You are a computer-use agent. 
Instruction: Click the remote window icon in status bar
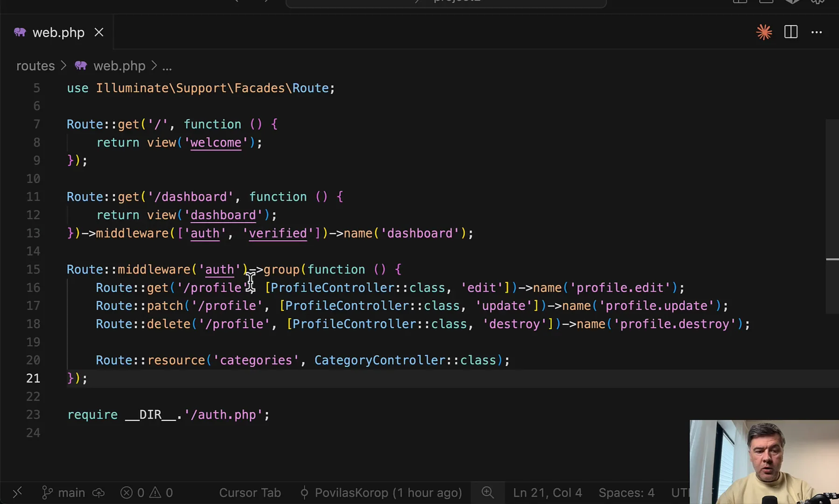pos(17,492)
